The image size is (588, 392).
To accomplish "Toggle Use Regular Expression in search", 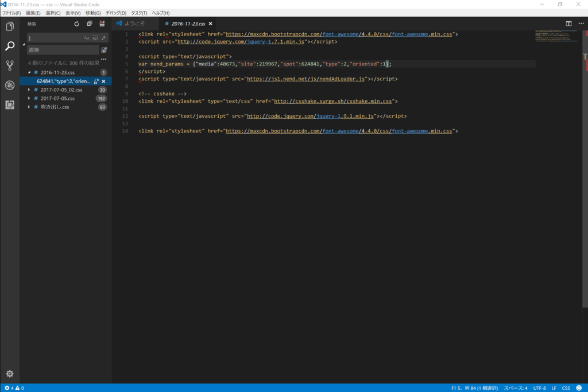I will (x=103, y=38).
